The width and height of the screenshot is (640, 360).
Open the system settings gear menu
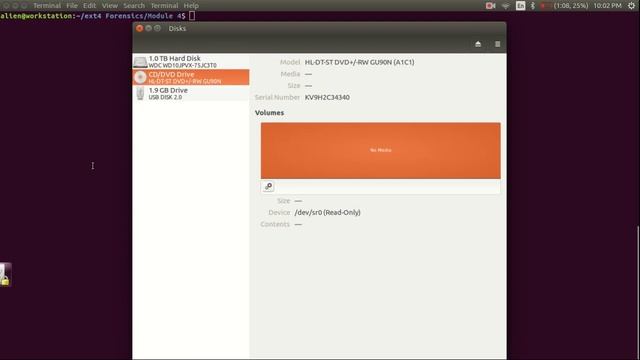click(x=631, y=6)
